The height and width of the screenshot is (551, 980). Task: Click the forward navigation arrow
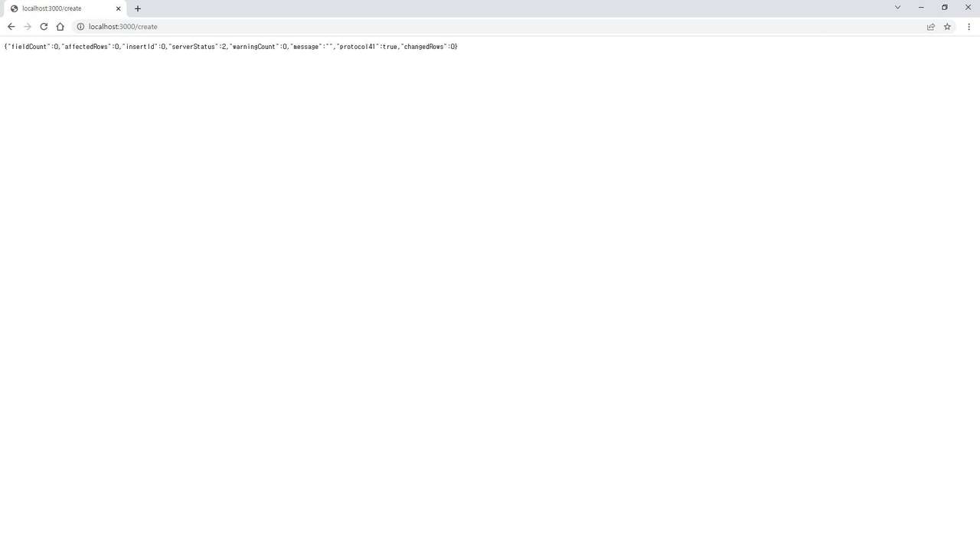click(28, 26)
